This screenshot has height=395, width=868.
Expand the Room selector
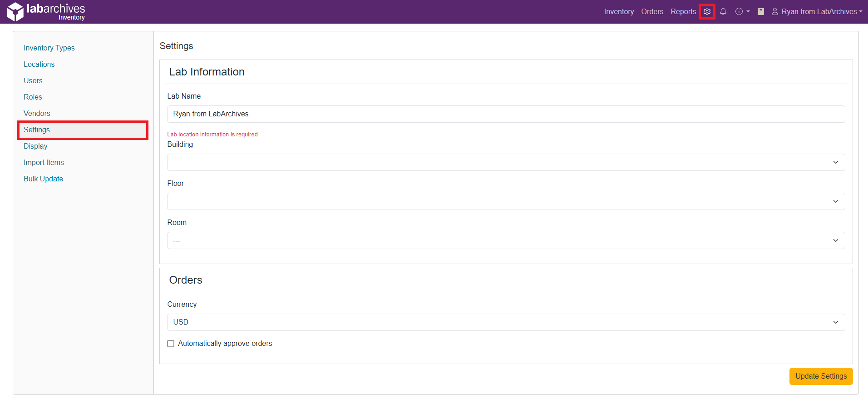[x=506, y=240]
